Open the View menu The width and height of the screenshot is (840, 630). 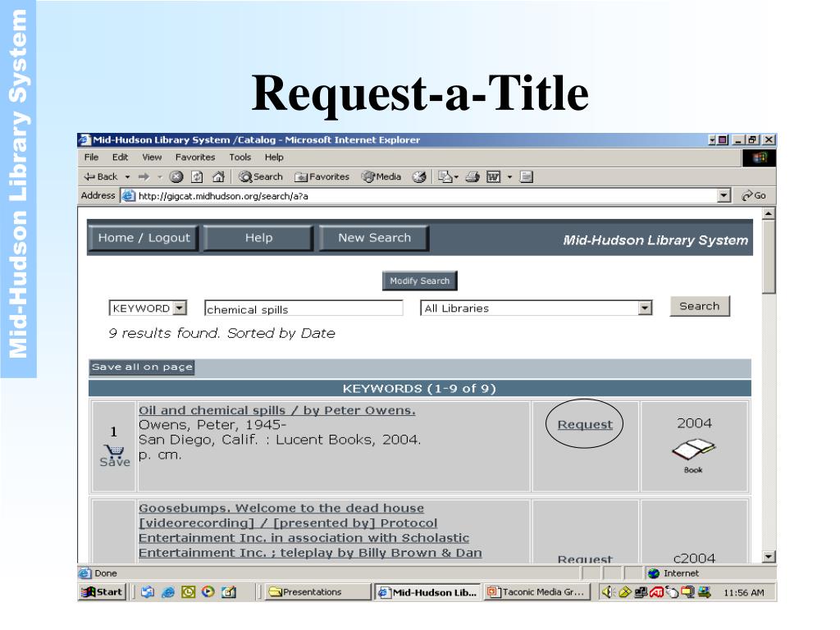point(152,157)
